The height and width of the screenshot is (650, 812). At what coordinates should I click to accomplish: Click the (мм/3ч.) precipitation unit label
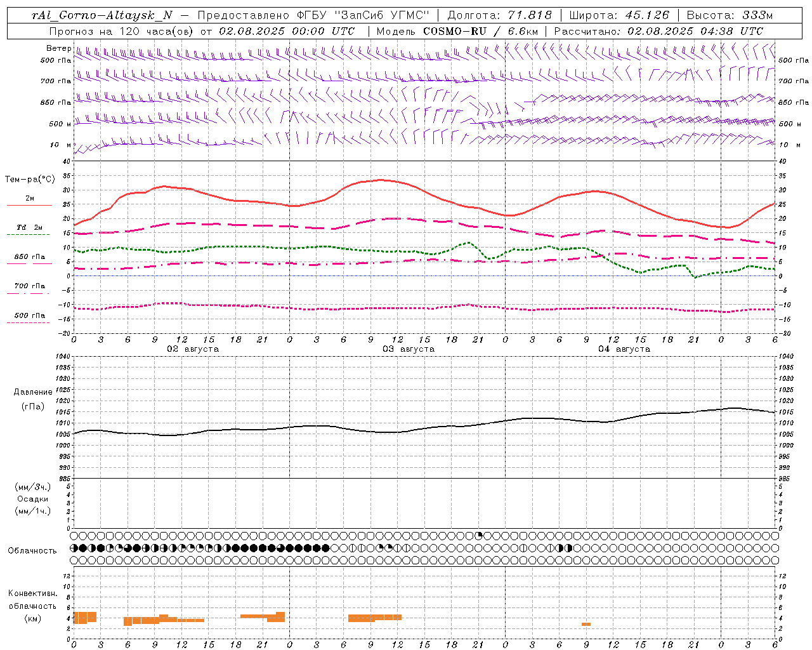click(33, 487)
